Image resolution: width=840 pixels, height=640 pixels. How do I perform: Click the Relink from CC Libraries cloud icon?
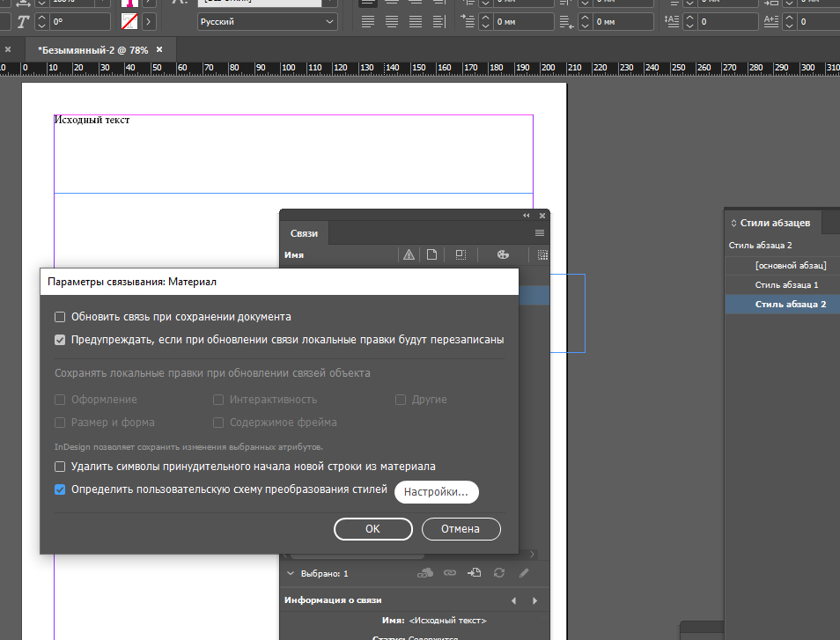click(425, 573)
